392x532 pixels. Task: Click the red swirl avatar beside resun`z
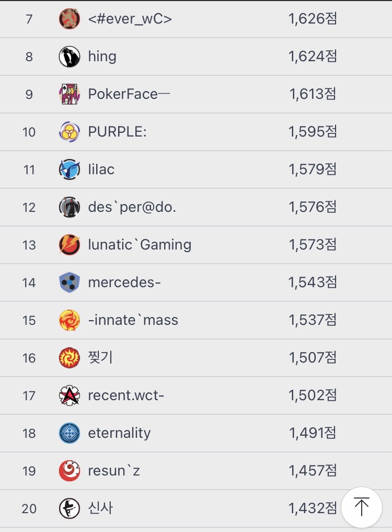70,471
